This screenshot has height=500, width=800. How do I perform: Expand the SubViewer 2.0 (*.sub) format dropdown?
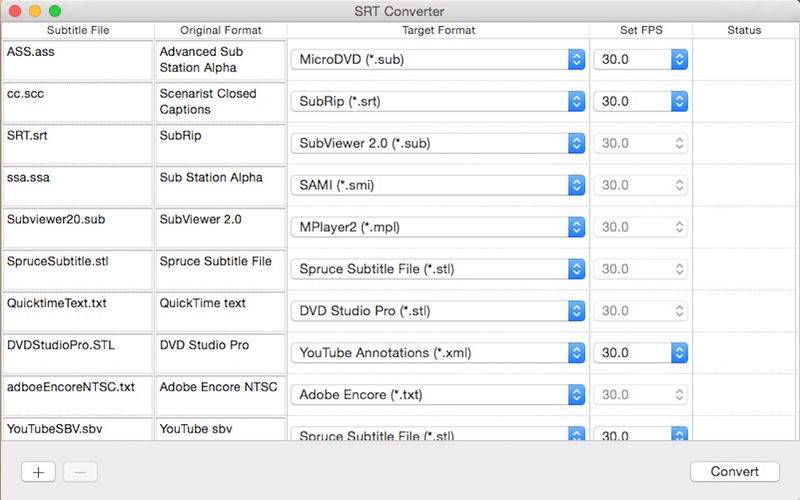click(438, 144)
